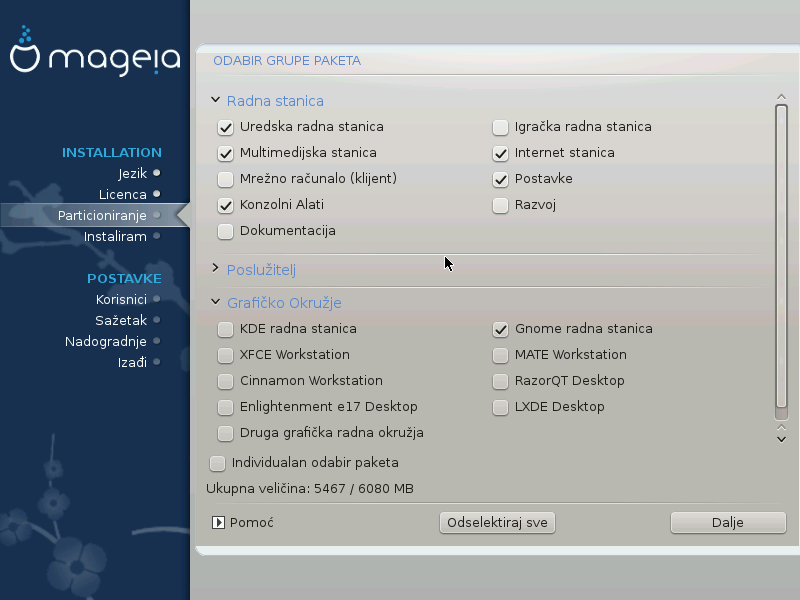
Task: Click the INSTALLATION section header
Action: coord(112,153)
